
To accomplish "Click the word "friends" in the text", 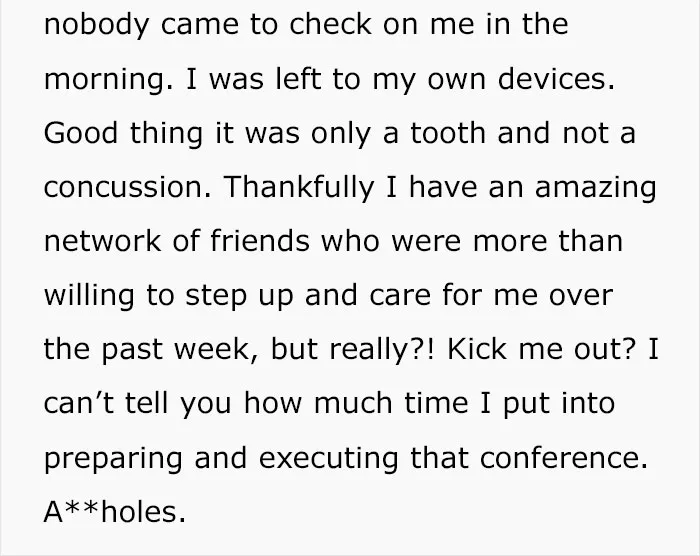I will pos(259,241).
